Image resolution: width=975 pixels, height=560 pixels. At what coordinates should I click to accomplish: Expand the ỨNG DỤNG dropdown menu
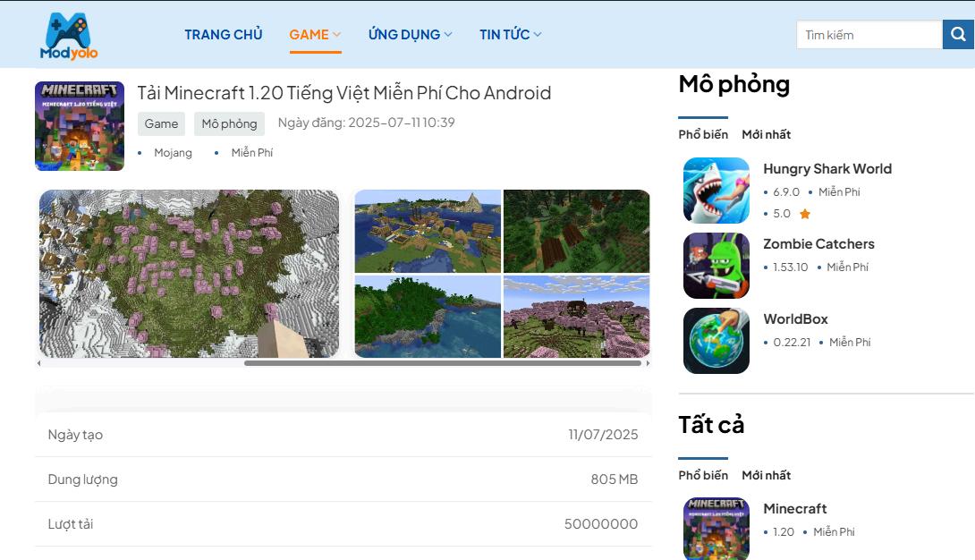coord(410,35)
